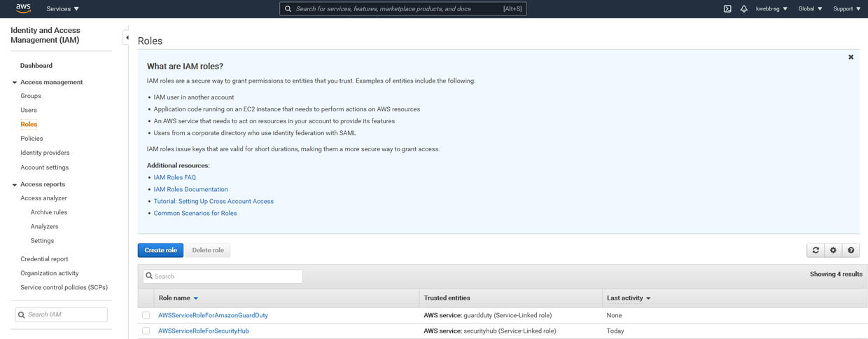Sort by Role name column
This screenshot has height=339, width=868.
[178, 298]
